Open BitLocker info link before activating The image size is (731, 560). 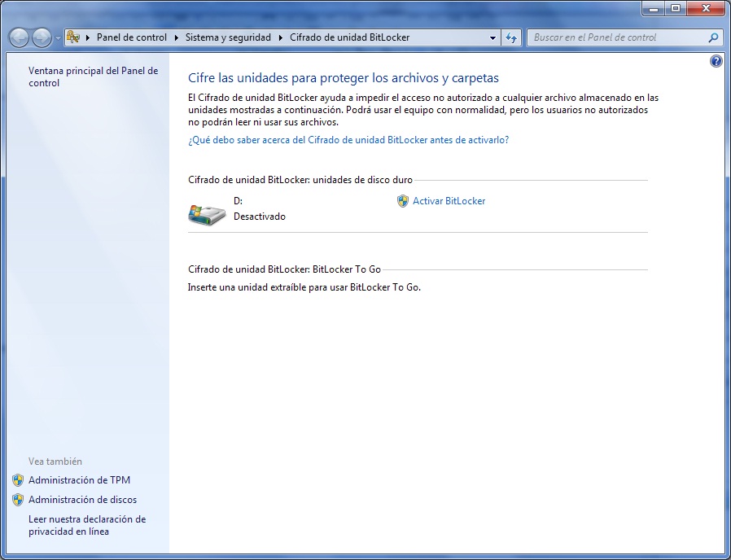[x=348, y=140]
